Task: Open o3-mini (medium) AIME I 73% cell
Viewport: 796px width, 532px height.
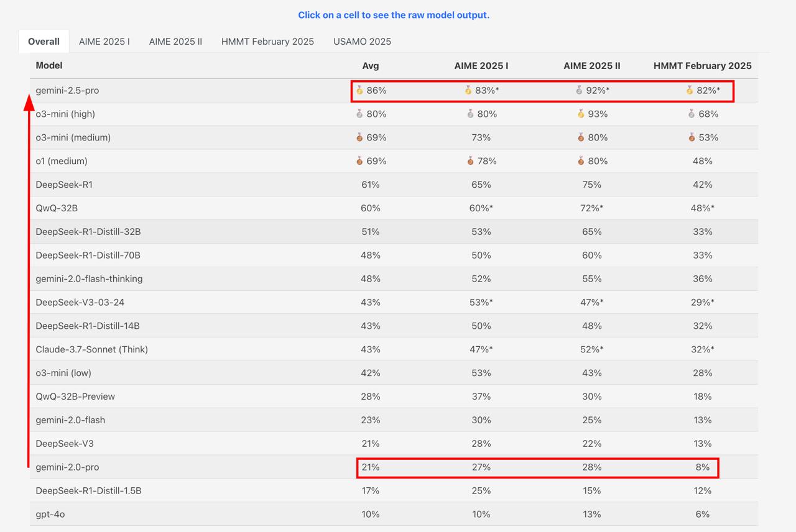Action: [481, 137]
